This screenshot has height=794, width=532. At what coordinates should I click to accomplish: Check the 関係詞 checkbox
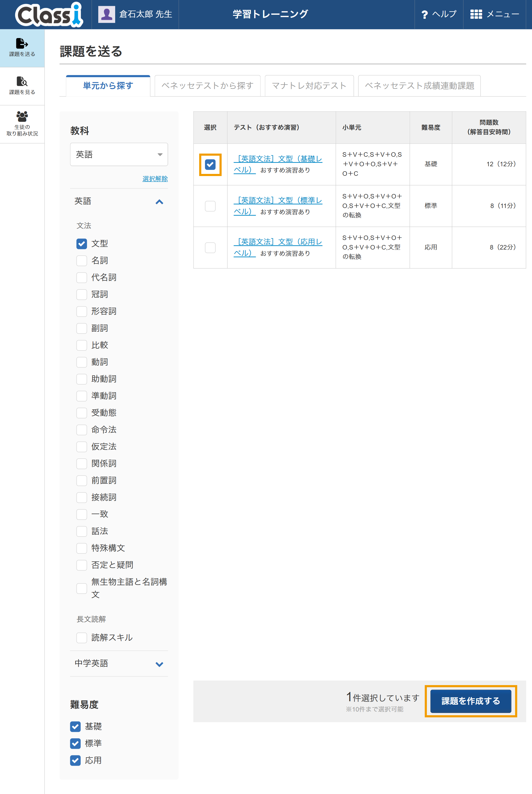(x=81, y=464)
